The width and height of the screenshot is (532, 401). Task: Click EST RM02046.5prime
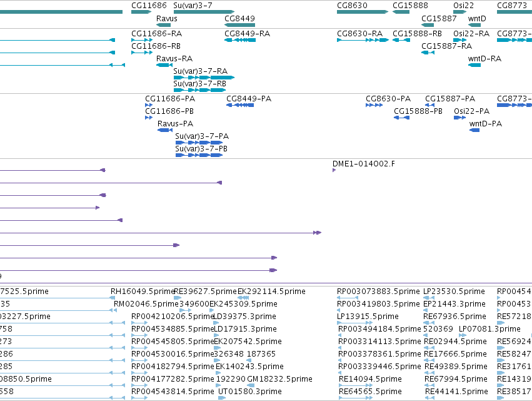[146, 304]
